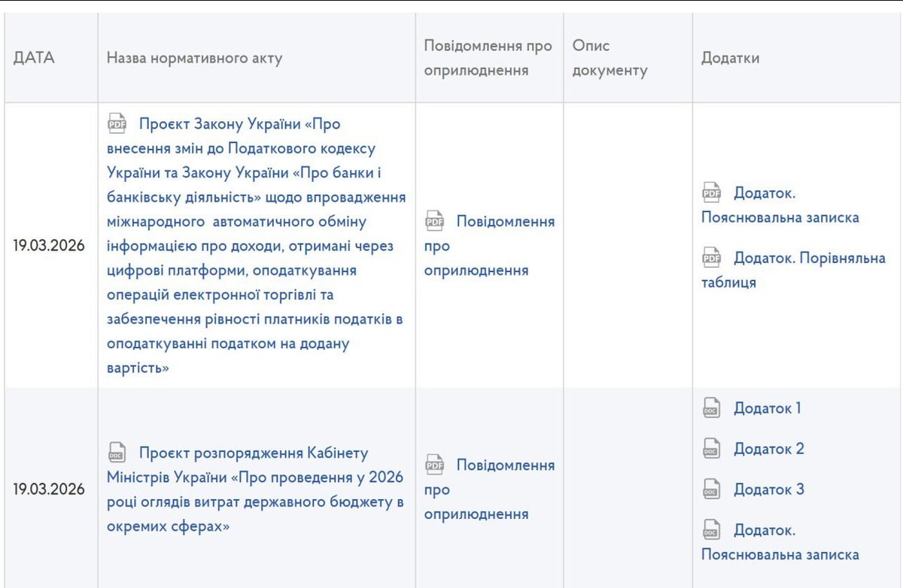The height and width of the screenshot is (588, 903).
Task: Download the Додаток 1 attachment
Action: (768, 408)
